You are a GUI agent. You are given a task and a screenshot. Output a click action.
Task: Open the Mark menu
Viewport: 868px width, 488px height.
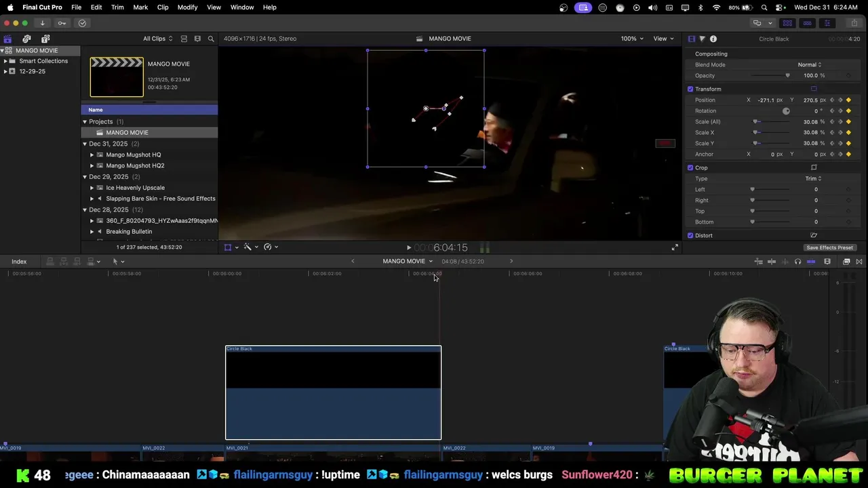click(140, 7)
